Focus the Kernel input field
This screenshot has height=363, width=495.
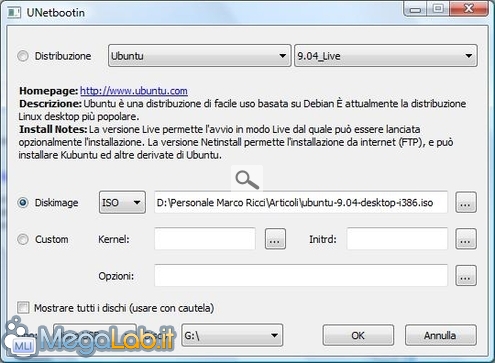tap(205, 239)
